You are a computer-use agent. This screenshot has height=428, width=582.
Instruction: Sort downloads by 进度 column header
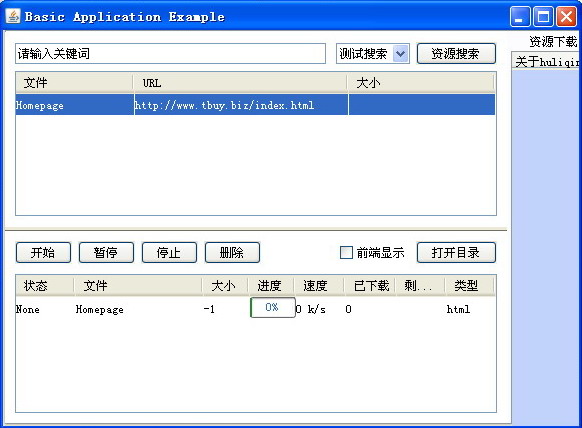[x=271, y=285]
